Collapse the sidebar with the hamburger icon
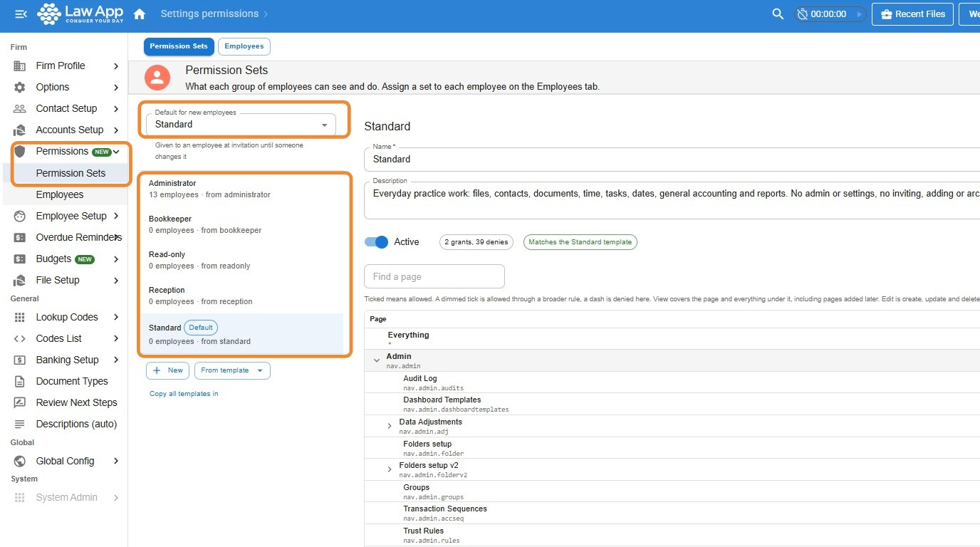The height and width of the screenshot is (547, 980). 21,14
